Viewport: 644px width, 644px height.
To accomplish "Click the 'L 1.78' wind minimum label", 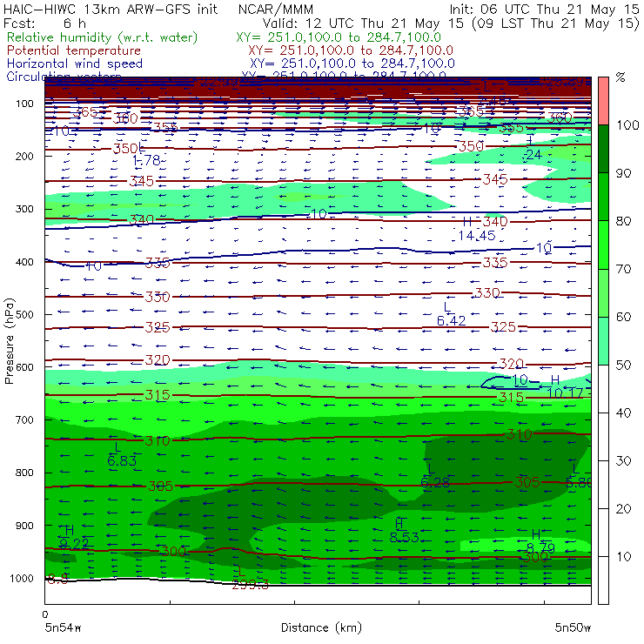I will (x=146, y=154).
